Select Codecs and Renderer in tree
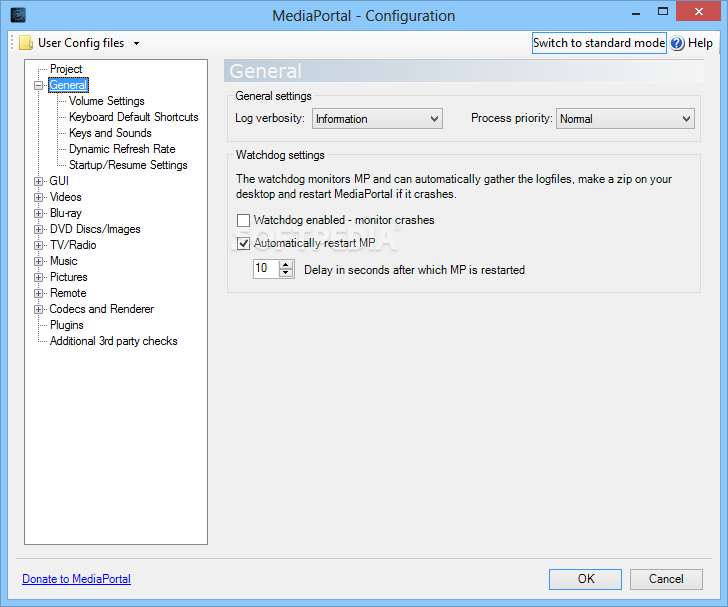This screenshot has width=728, height=607. pyautogui.click(x=101, y=309)
